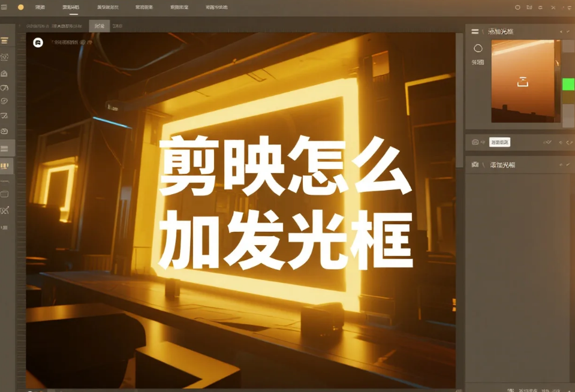Click the list icon beside the first 添加光框 header

475,32
